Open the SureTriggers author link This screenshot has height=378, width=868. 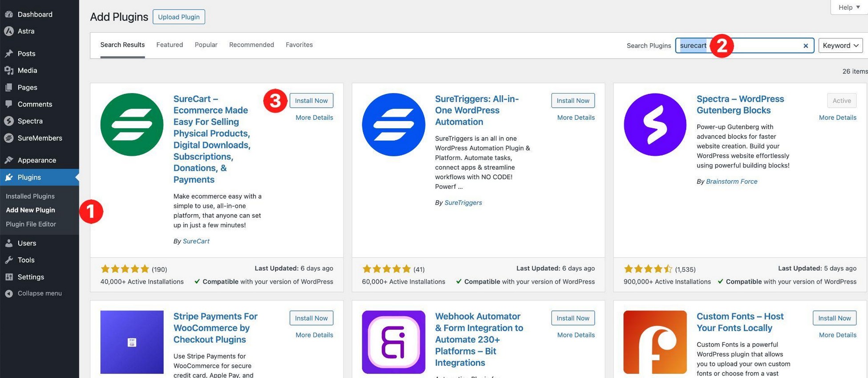click(x=463, y=203)
